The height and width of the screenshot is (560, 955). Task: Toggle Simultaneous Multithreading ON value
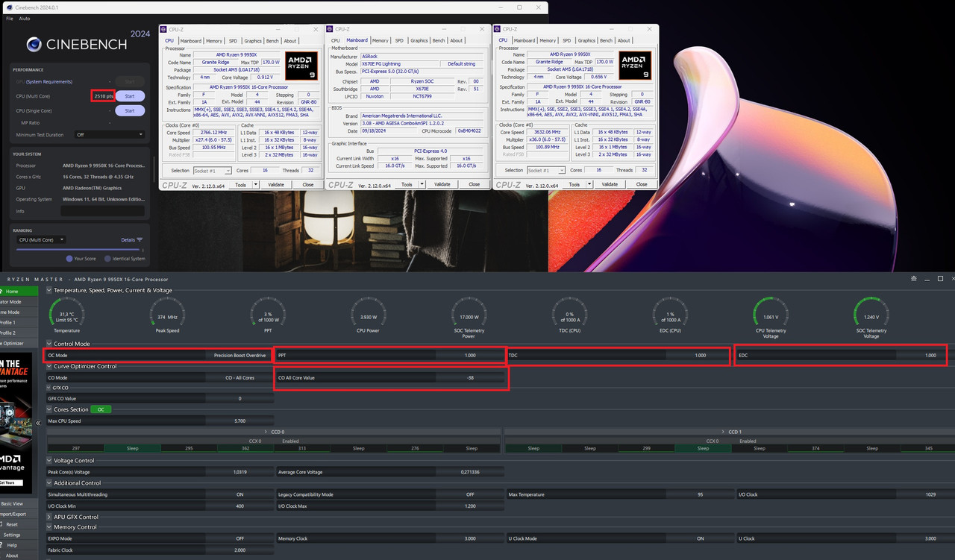[x=239, y=494]
